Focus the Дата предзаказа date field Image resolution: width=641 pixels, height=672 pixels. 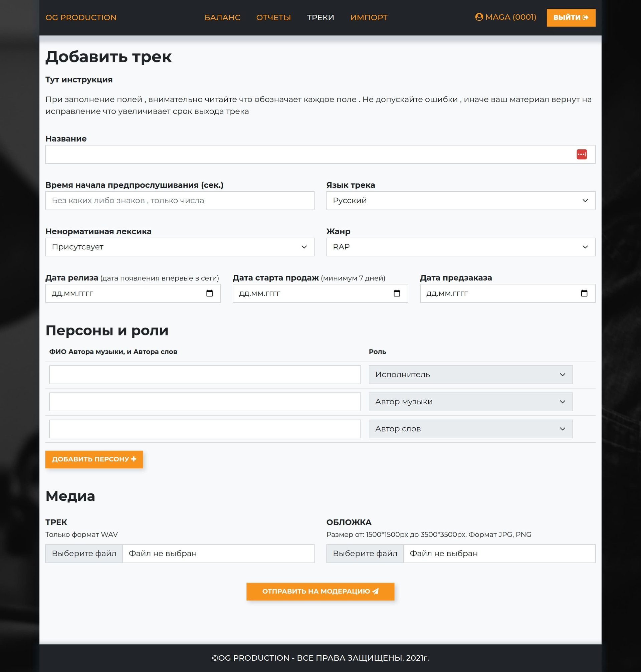(507, 293)
